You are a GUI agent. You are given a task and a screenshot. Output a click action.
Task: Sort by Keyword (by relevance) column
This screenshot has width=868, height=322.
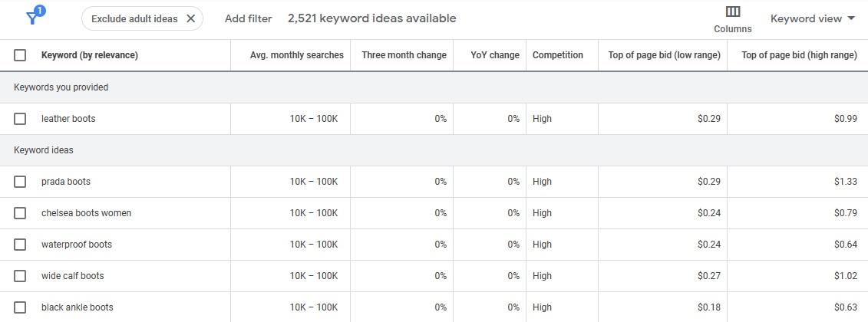pos(90,55)
